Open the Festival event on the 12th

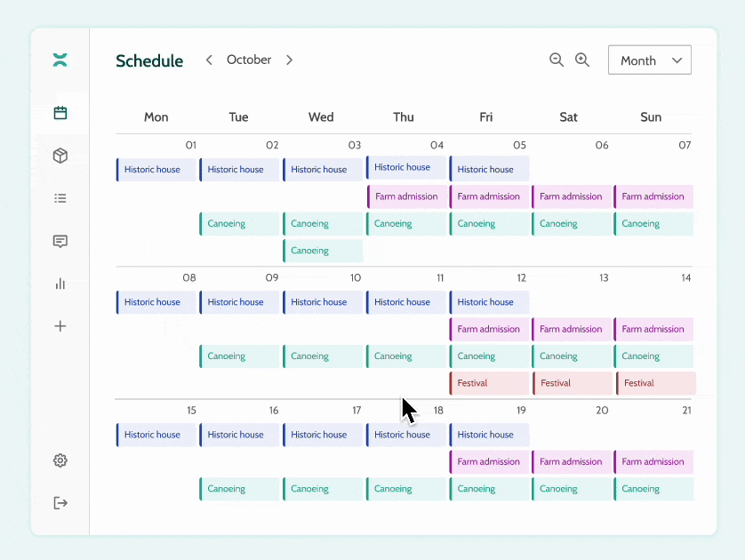coord(489,383)
